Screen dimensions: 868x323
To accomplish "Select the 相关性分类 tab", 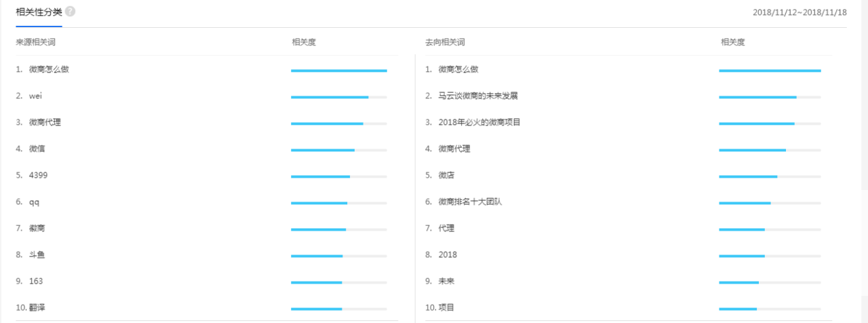I will (39, 12).
